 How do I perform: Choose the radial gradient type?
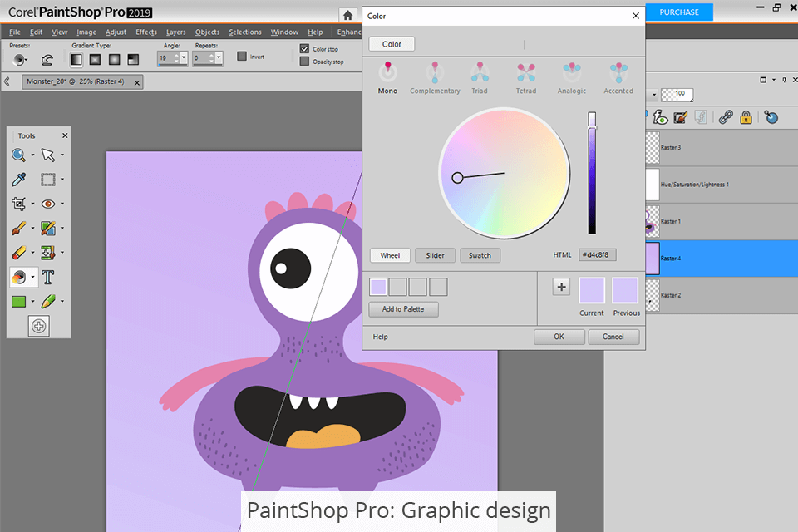point(133,60)
